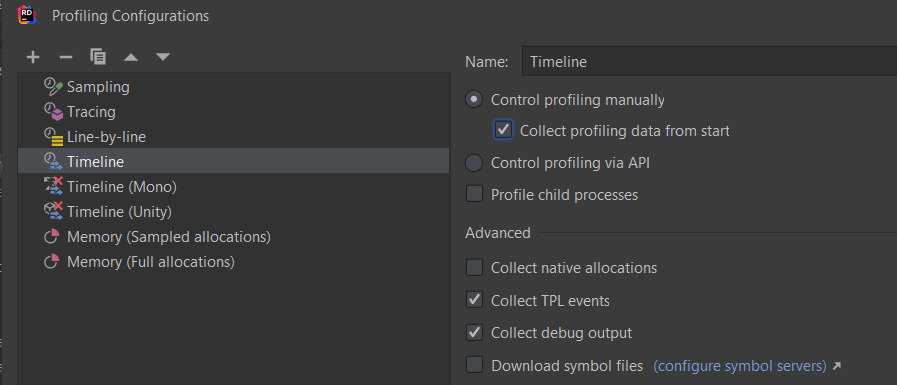The image size is (897, 385).
Task: Click the Remove configuration minus icon
Action: point(66,57)
